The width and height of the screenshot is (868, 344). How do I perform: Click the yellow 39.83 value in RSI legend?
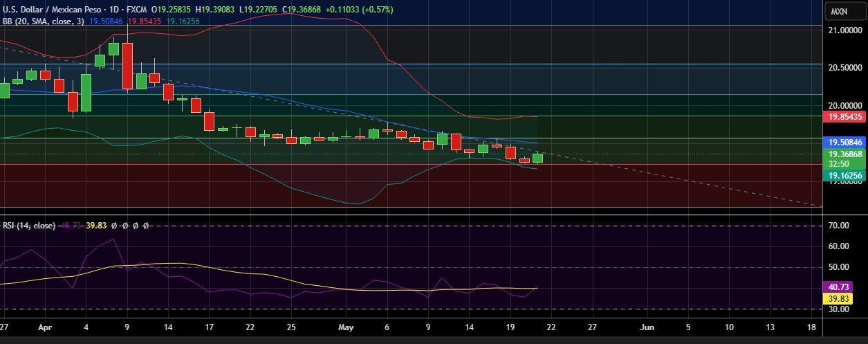point(95,226)
